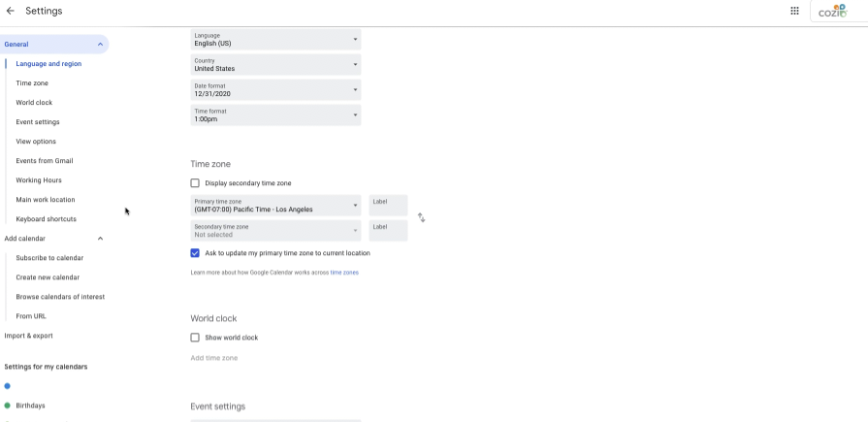Collapse the Add calendar section chevron

coord(100,238)
